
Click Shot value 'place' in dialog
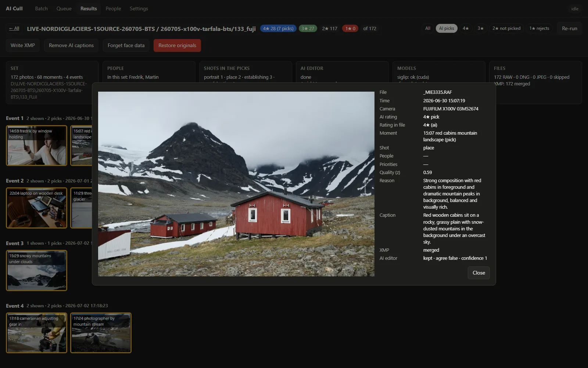point(429,148)
